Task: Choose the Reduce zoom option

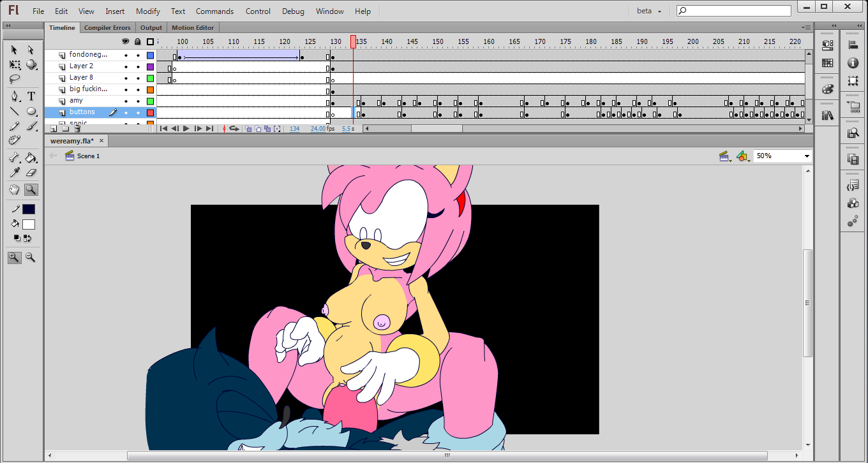Action: [x=30, y=258]
